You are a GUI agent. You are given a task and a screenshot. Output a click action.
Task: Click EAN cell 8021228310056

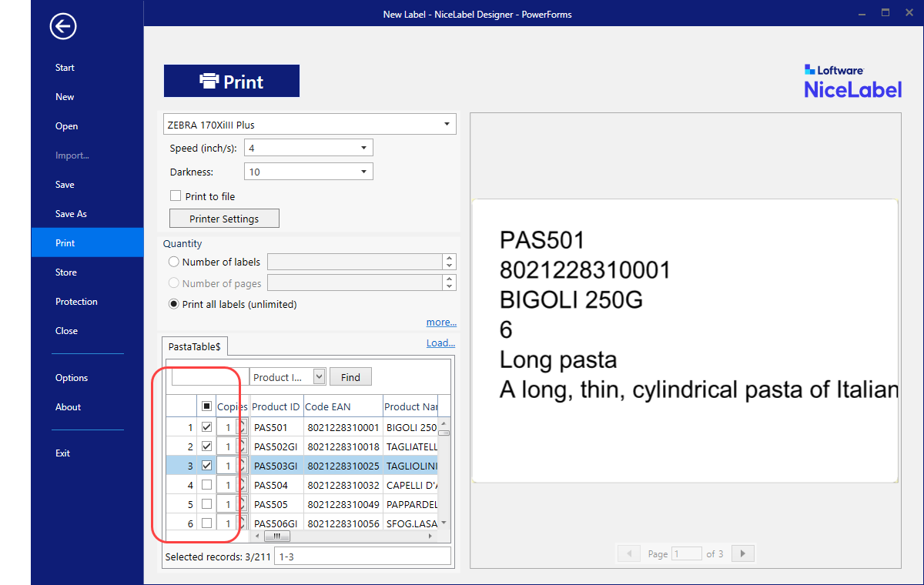pos(343,523)
